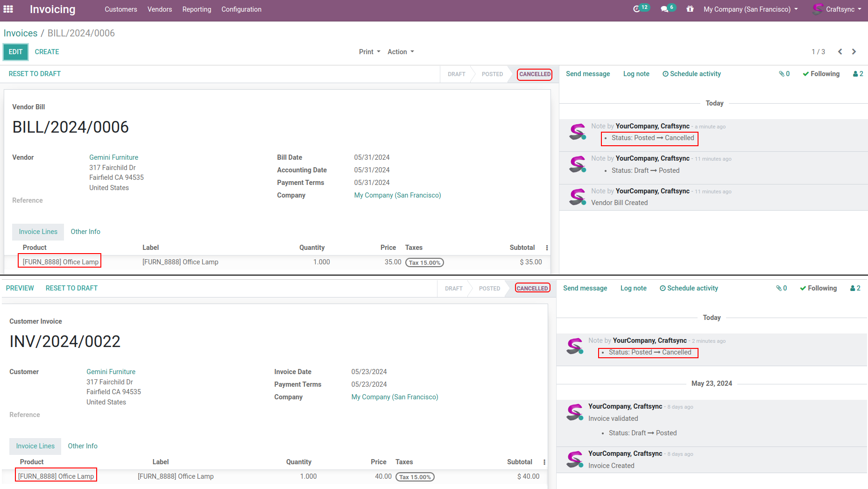The image size is (868, 489).
Task: Open My Company (San Francisco) switcher
Action: 750,9
